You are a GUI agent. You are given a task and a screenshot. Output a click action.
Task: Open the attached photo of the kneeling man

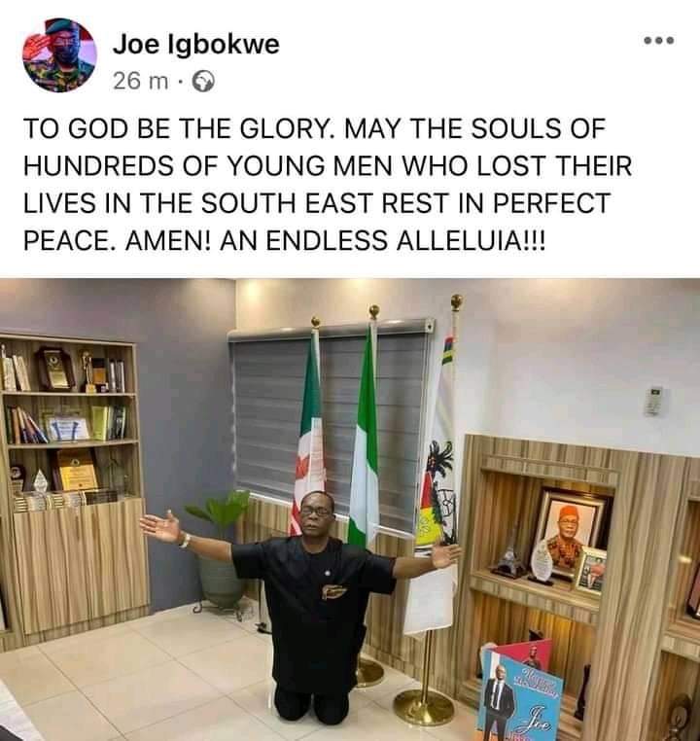click(x=350, y=510)
